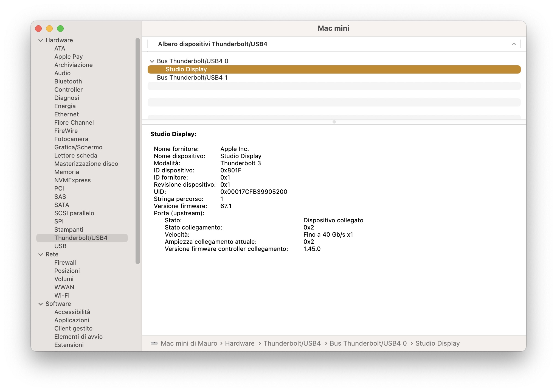Click the Mac mini icon in path bar
Image resolution: width=557 pixels, height=392 pixels.
(154, 343)
